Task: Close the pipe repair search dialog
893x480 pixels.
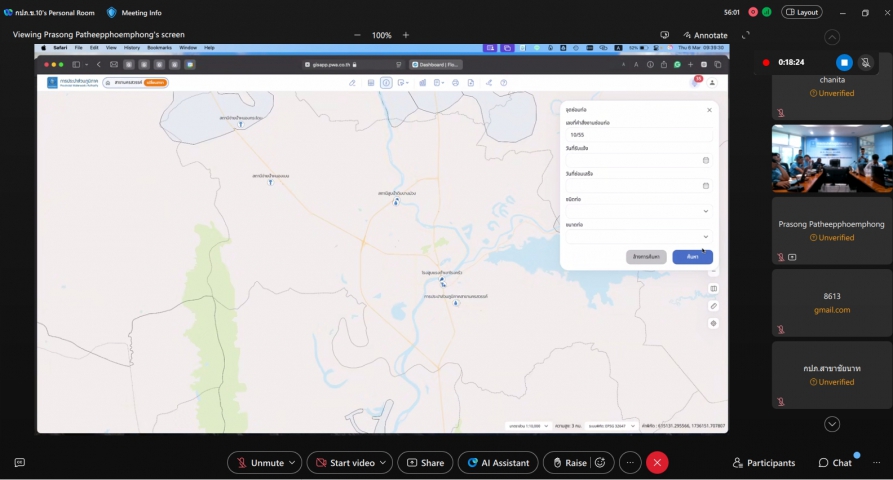Action: pyautogui.click(x=709, y=110)
